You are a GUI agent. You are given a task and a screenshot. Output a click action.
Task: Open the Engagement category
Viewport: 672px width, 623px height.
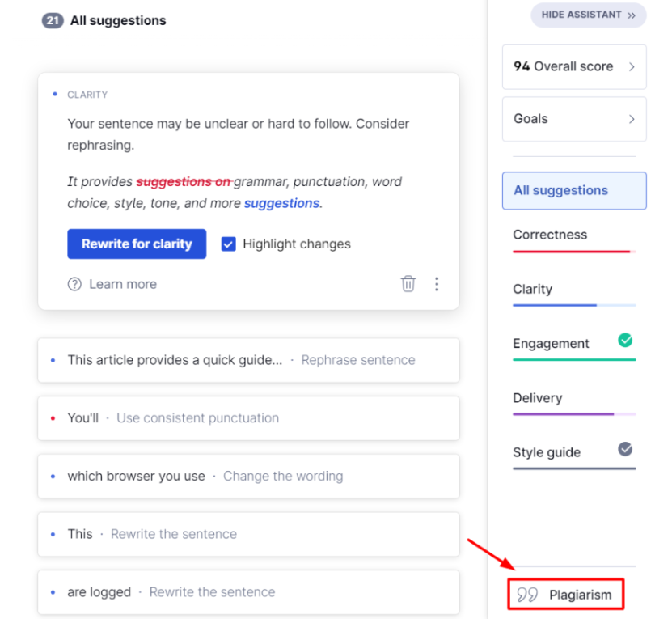point(574,346)
